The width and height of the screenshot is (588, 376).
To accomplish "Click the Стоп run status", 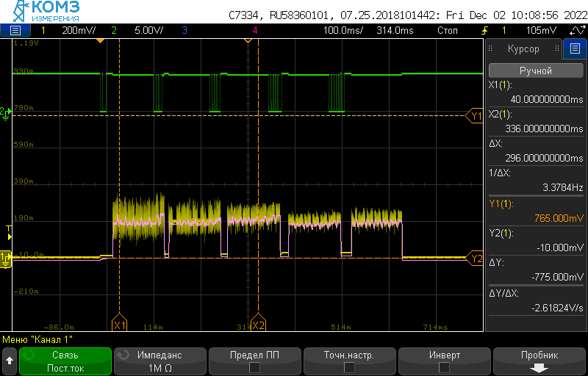I will coord(448,30).
